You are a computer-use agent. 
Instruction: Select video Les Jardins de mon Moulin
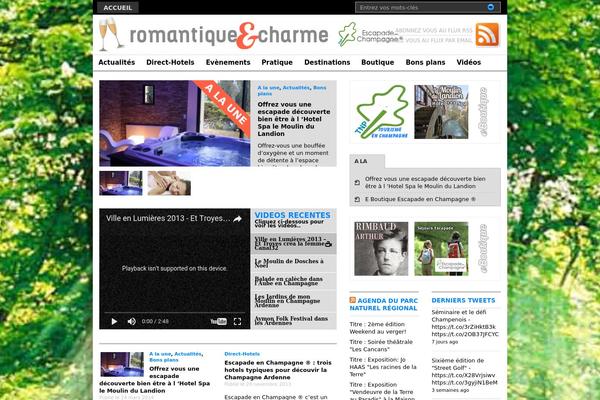pyautogui.click(x=293, y=301)
